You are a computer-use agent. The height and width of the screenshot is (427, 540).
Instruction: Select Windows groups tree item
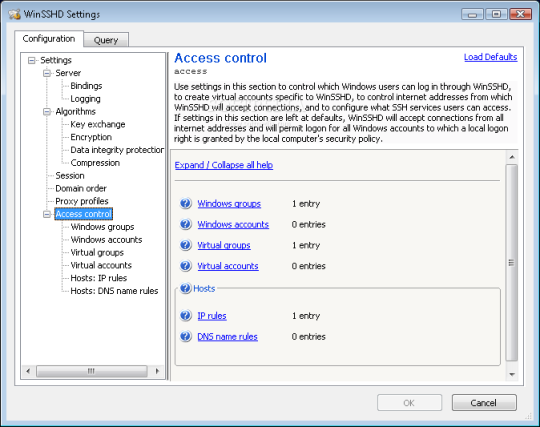click(102, 227)
